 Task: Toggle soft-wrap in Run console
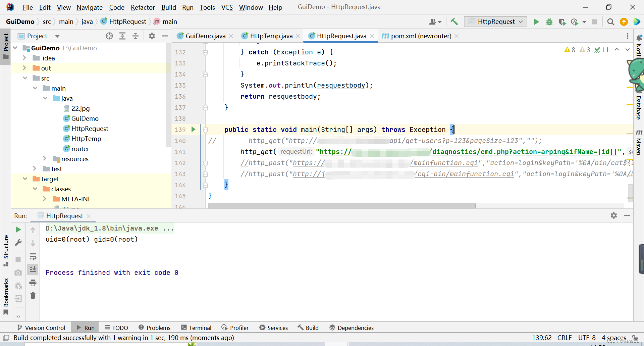pyautogui.click(x=33, y=257)
